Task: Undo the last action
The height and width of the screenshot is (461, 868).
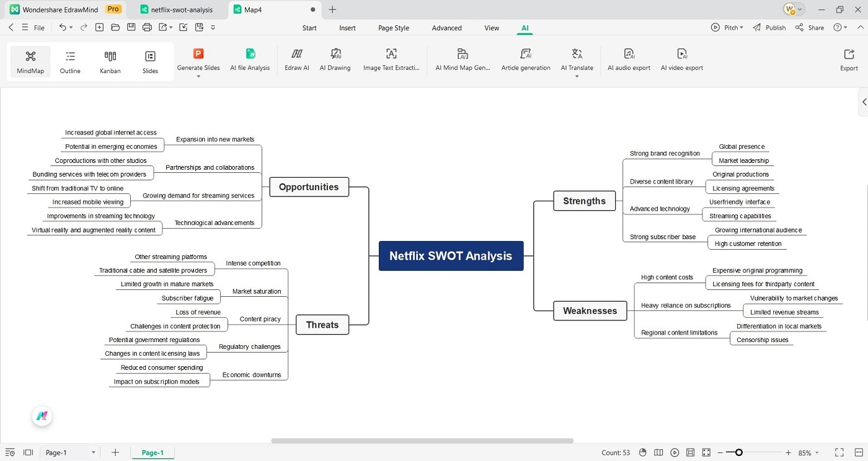Action: [x=63, y=27]
